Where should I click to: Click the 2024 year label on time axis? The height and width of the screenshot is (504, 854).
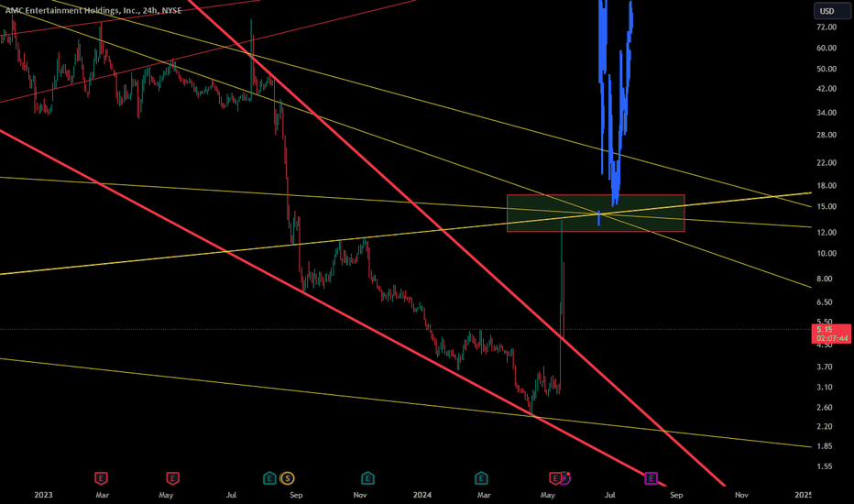point(422,495)
